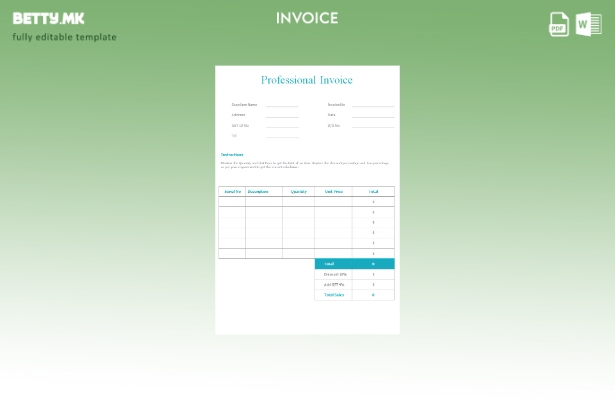
Task: Click the Customer Name input line
Action: click(282, 104)
